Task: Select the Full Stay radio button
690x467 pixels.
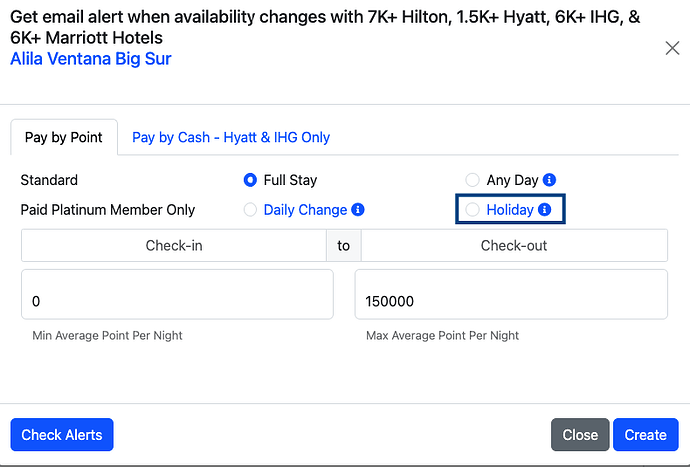Action: (250, 180)
